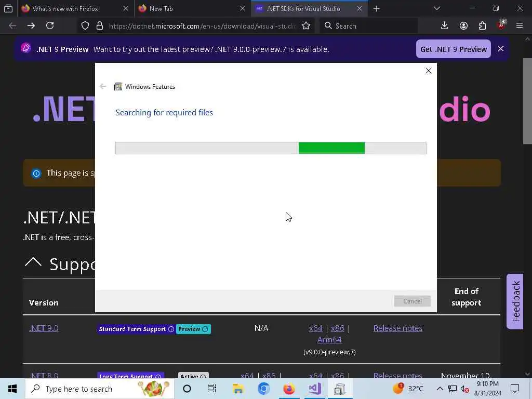
Task: Open the Feedback side tab
Action: tap(515, 301)
